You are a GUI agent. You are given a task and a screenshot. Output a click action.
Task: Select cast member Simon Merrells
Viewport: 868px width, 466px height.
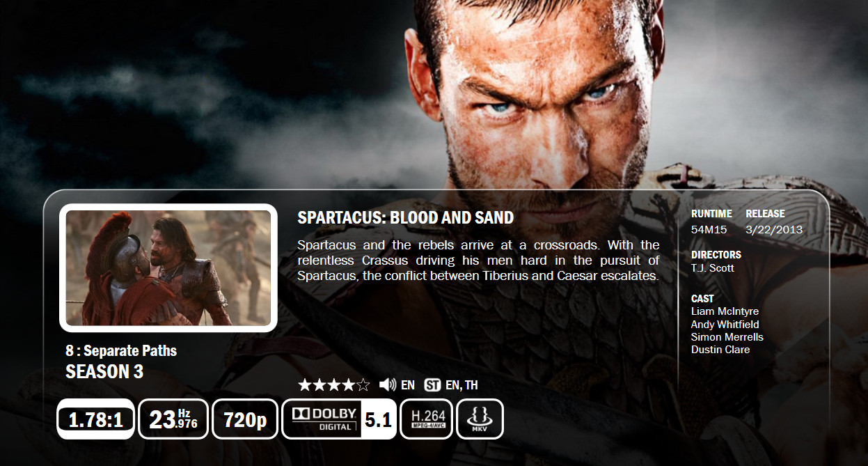pos(727,337)
